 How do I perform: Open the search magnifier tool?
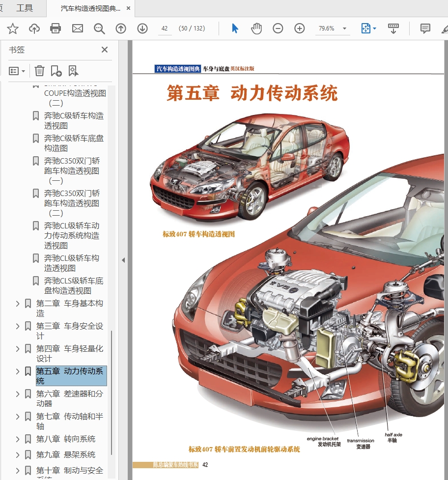pyautogui.click(x=99, y=28)
